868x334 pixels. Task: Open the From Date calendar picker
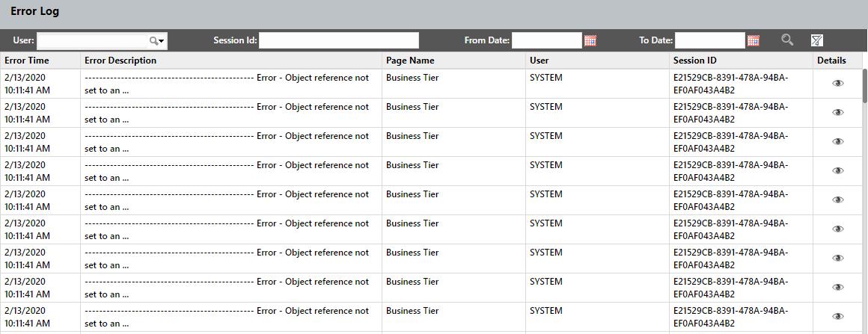point(590,40)
